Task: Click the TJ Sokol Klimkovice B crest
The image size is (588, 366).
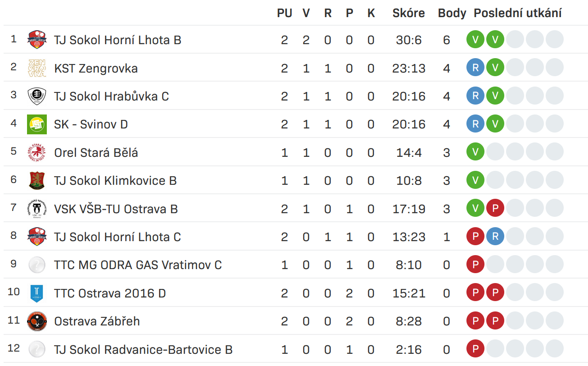Action: coord(37,181)
